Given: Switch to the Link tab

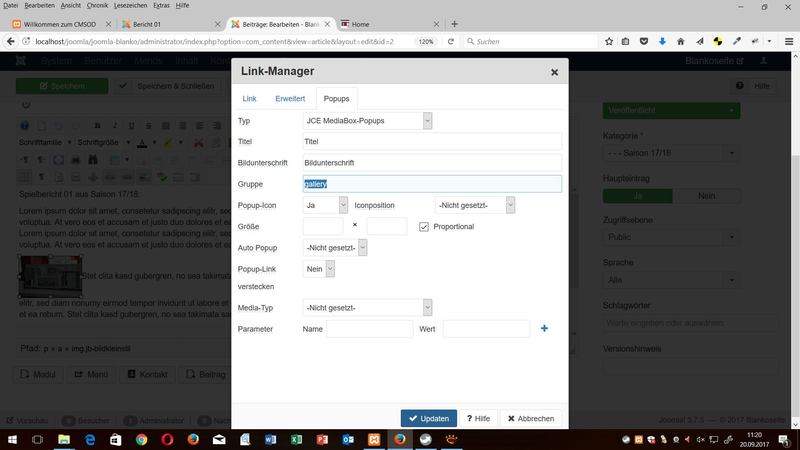Looking at the screenshot, I should click(249, 98).
